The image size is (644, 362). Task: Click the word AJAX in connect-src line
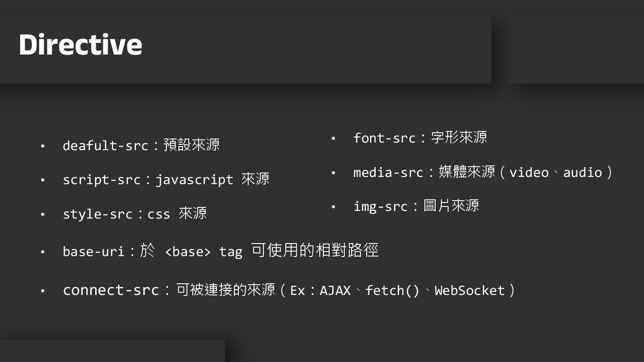(335, 291)
